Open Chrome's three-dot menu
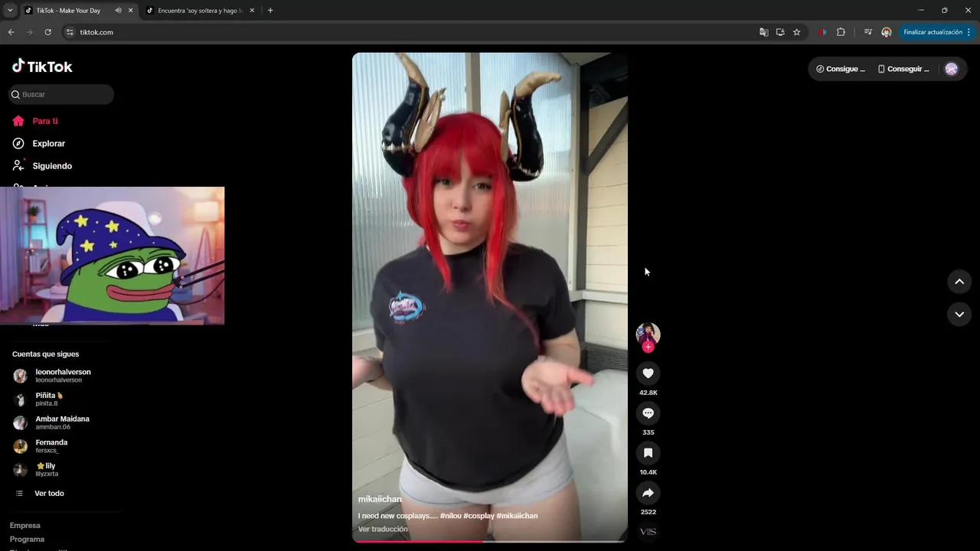The image size is (980, 551). (969, 32)
